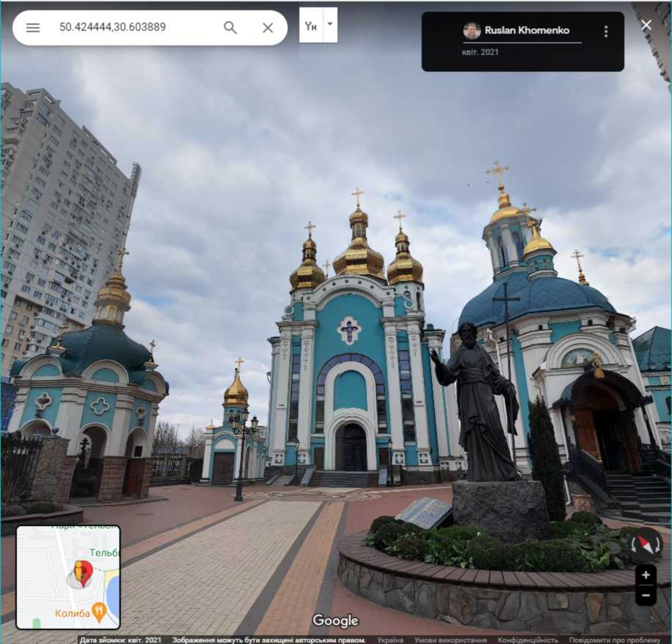
Task: Open three-dot options menu on photo card
Action: [x=605, y=31]
